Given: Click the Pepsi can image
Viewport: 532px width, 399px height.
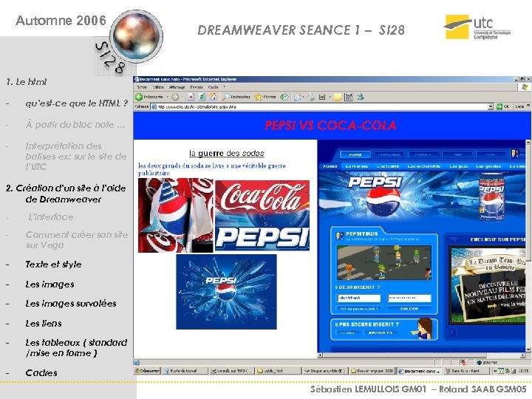Looking at the screenshot, I should point(491,197).
